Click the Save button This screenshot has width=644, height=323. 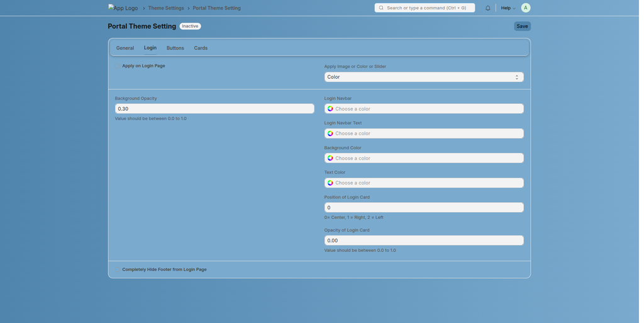point(522,26)
